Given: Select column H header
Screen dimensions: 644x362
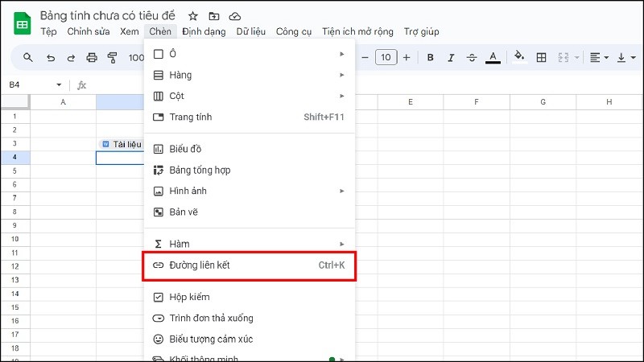Looking at the screenshot, I should pyautogui.click(x=609, y=102).
